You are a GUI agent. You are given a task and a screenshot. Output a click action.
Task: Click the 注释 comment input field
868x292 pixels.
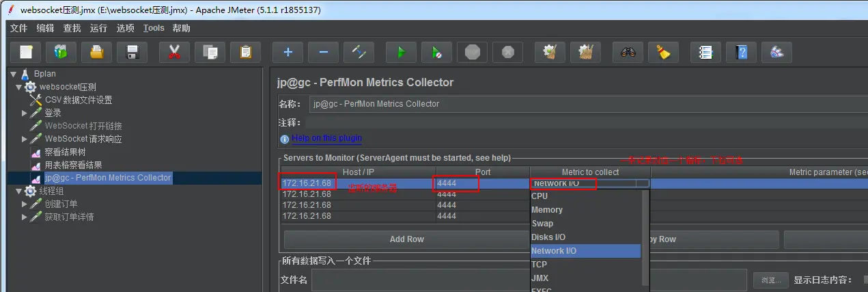587,122
